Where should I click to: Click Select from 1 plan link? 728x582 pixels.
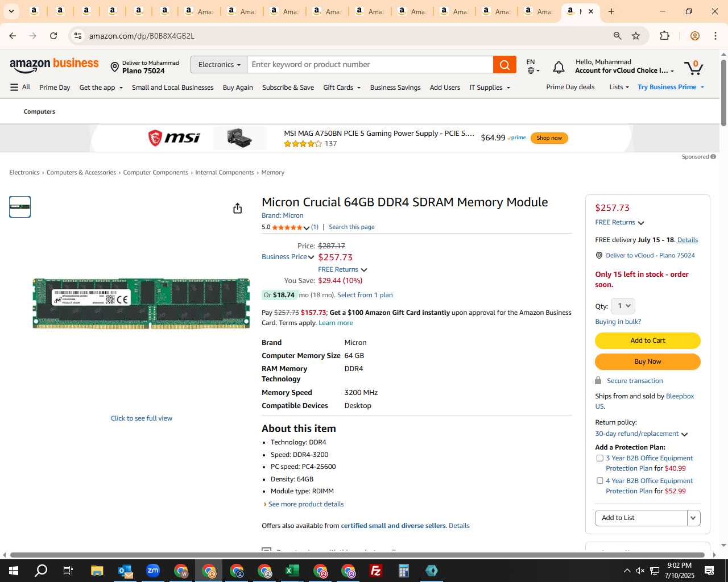click(x=365, y=295)
